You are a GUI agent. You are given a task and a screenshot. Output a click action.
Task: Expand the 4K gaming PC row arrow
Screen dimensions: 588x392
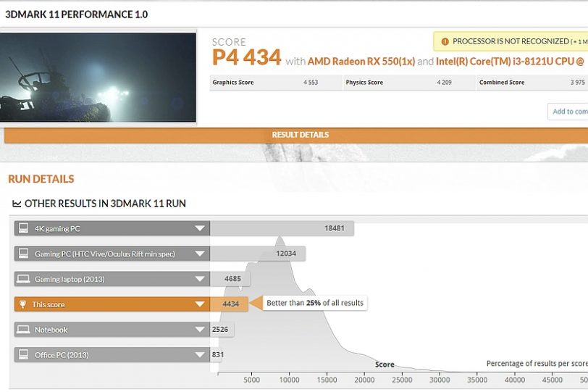(200, 228)
